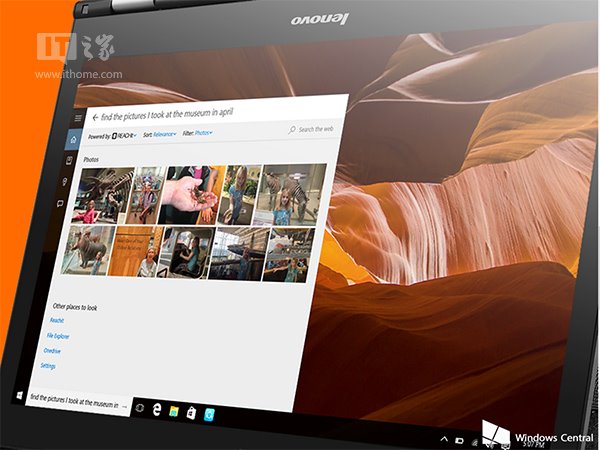
Task: Show hidden tray icons chevron
Action: click(444, 439)
